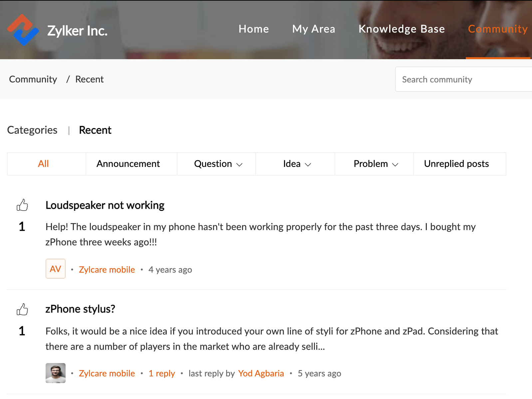
Task: Like the Loudspeaker not working post
Action: [x=22, y=205]
